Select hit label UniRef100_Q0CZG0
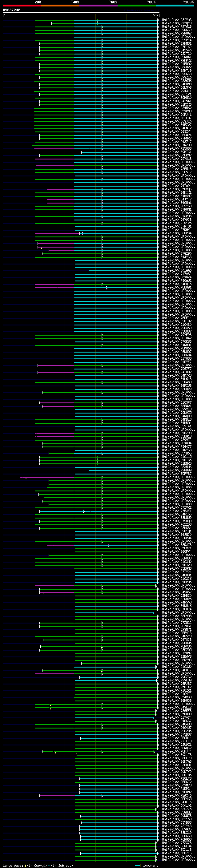The height and width of the screenshot is (868, 197). click(177, 677)
